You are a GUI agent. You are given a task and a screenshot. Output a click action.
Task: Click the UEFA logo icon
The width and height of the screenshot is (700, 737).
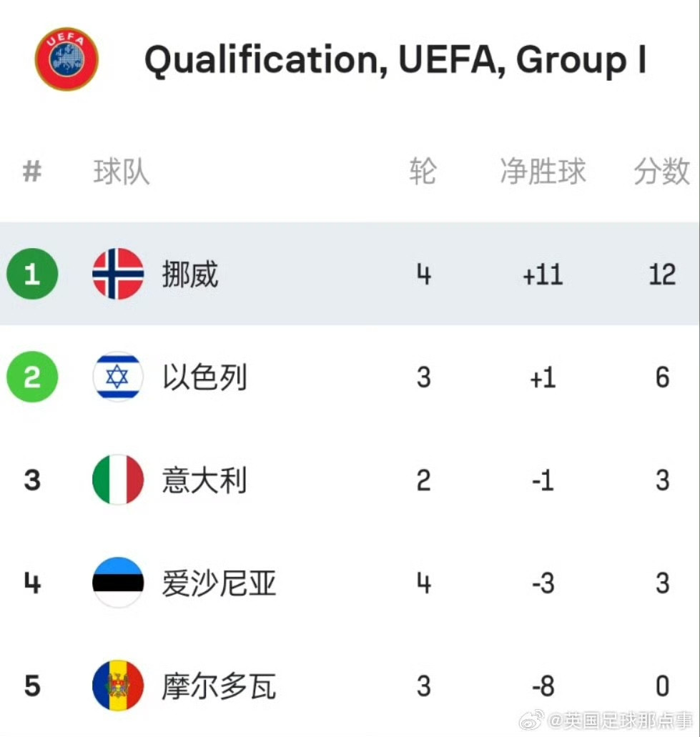tap(66, 59)
